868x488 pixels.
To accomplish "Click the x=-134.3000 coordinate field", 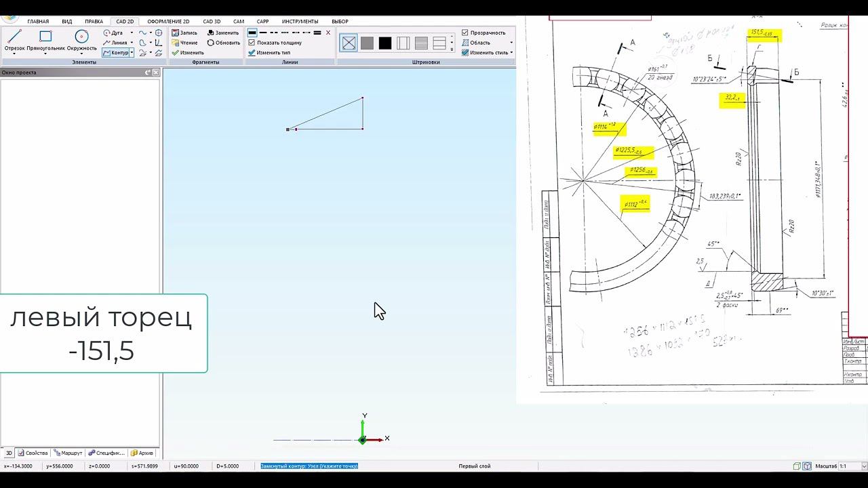I will (x=18, y=466).
